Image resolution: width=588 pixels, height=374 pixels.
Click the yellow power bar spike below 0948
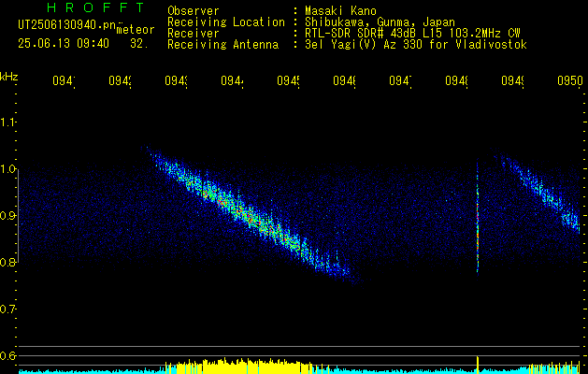point(478,364)
